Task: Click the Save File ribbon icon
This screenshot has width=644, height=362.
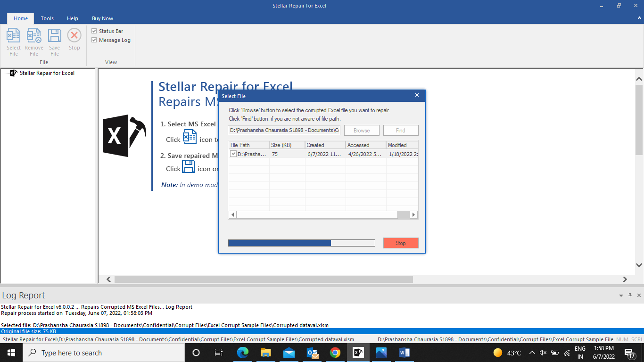Action: 55,42
